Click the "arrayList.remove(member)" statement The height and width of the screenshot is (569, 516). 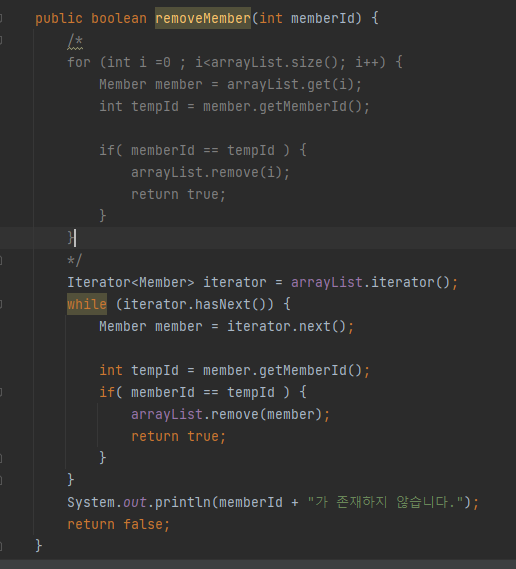pyautogui.click(x=230, y=414)
